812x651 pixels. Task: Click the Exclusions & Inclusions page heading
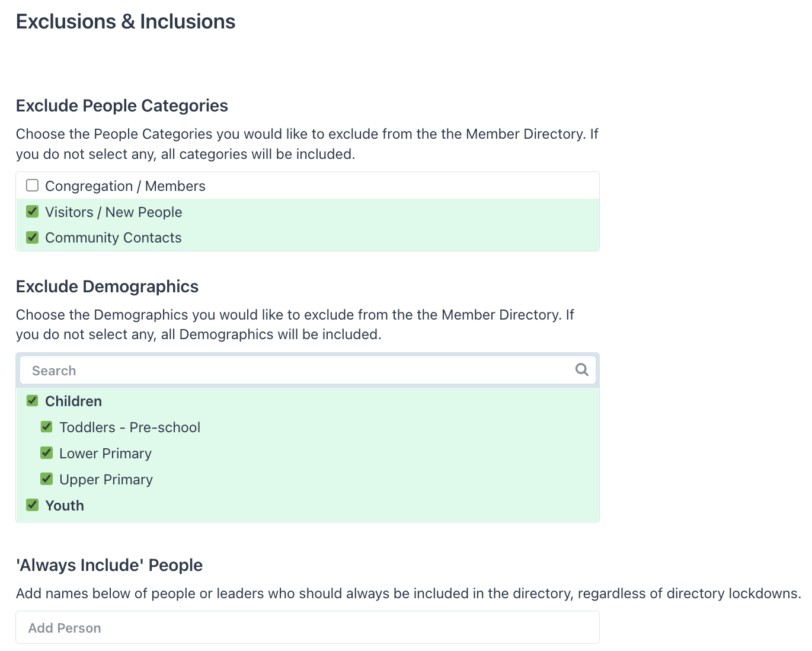[x=126, y=22]
